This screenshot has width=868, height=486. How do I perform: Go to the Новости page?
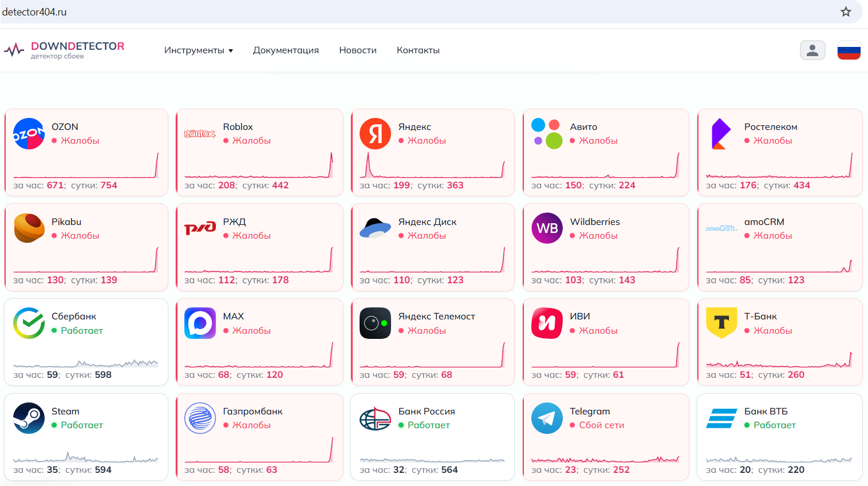[358, 50]
